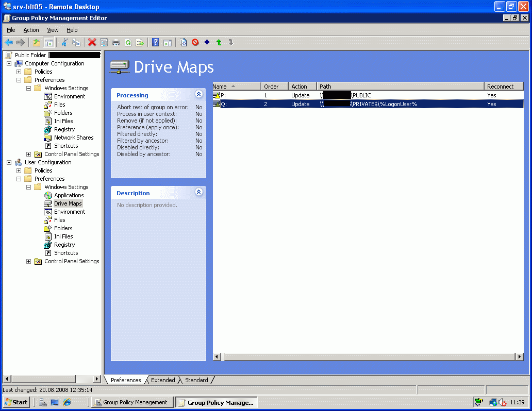
Task: Click the Internet Explorer quick launch icon
Action: click(x=67, y=402)
